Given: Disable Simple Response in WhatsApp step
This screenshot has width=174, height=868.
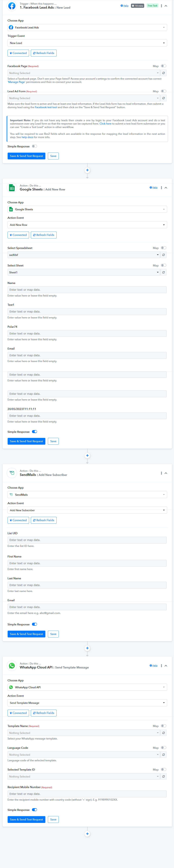Looking at the screenshot, I should (34, 810).
